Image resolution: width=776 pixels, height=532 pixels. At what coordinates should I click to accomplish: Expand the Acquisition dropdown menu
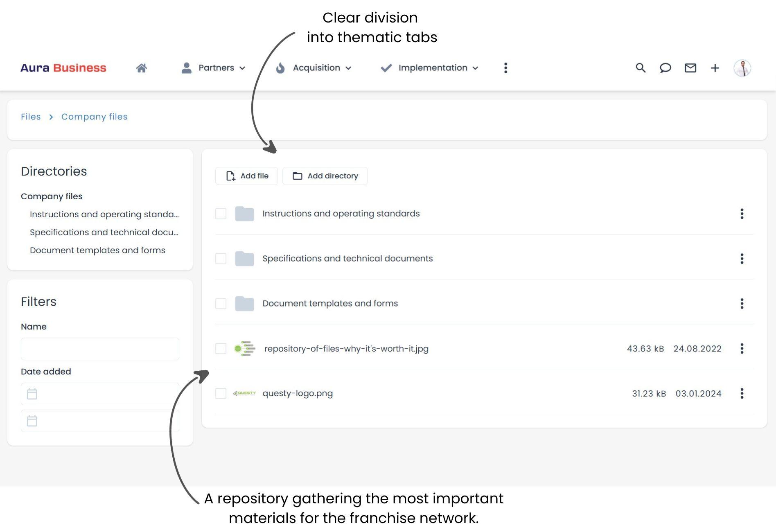[x=314, y=68]
